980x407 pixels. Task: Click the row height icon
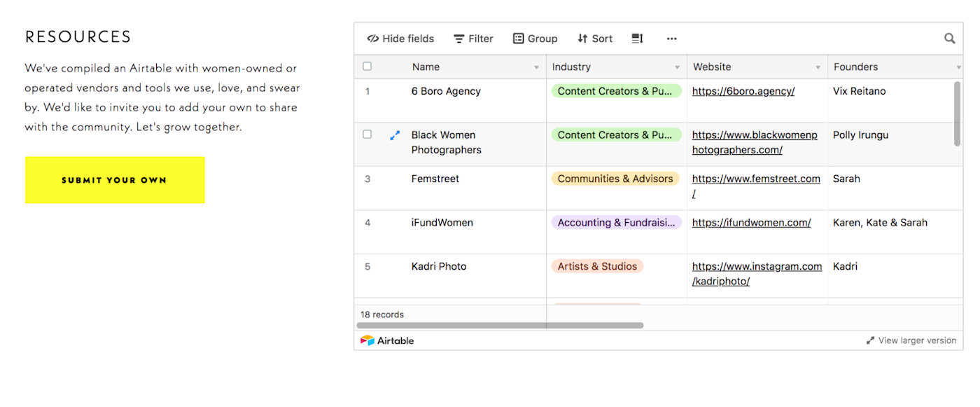click(637, 39)
